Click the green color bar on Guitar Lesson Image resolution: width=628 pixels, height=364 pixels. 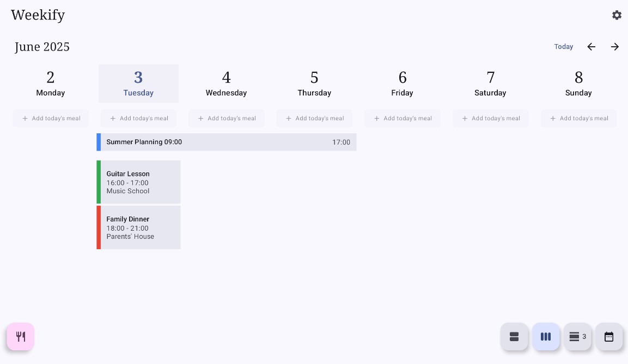pos(99,182)
